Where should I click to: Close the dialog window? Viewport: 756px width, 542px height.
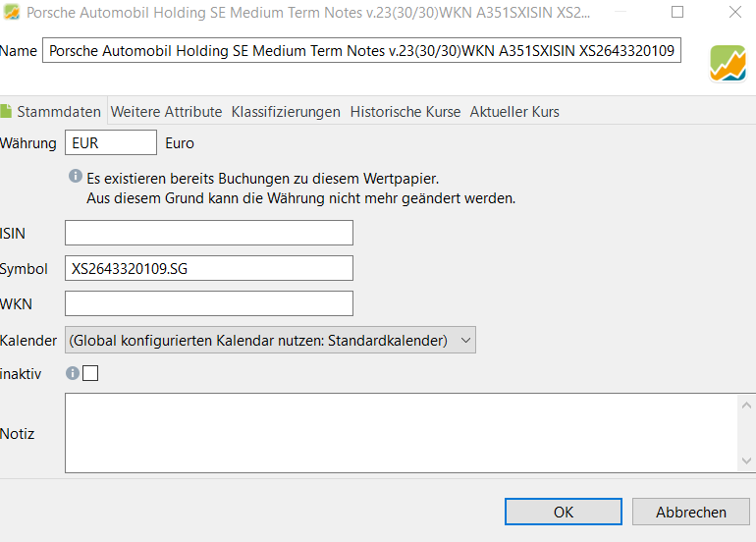point(735,12)
